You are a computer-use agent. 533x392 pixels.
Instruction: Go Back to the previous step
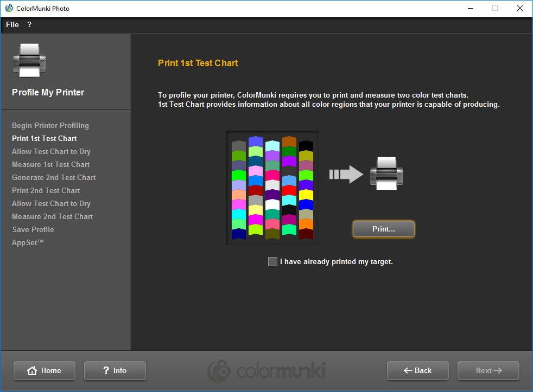(418, 371)
